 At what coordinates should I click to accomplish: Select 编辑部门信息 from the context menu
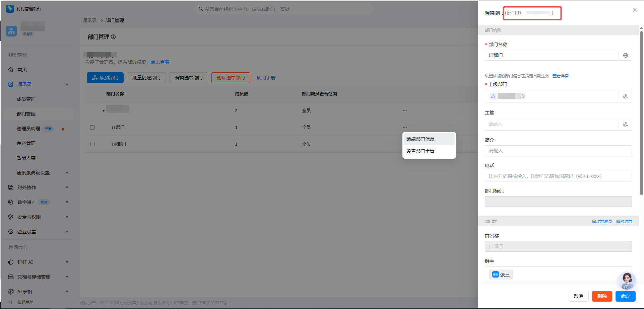pyautogui.click(x=429, y=139)
